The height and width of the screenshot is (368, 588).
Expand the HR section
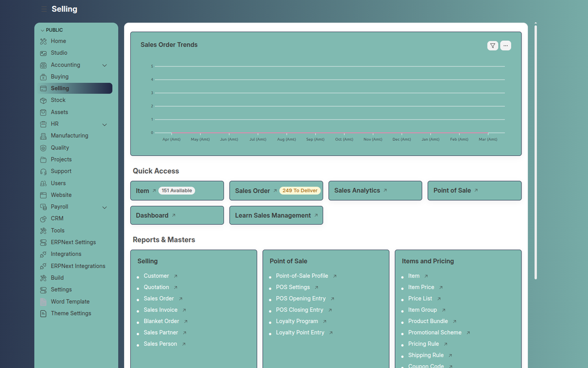tap(105, 124)
